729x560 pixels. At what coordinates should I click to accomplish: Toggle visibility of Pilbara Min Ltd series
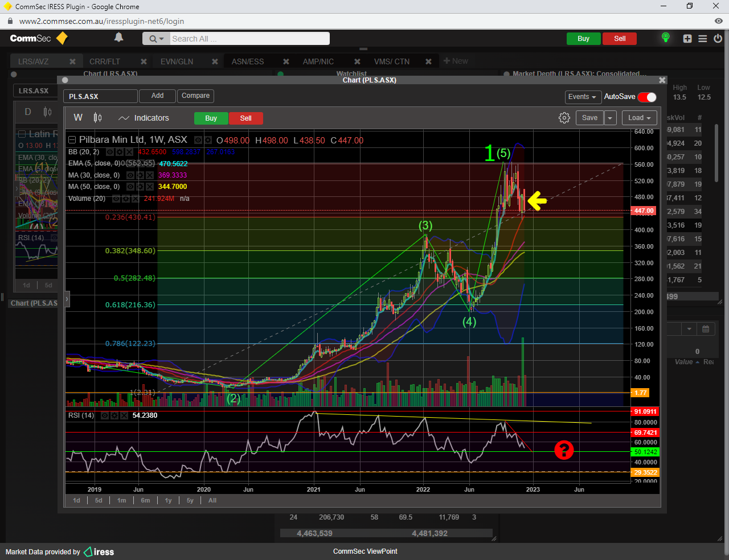click(198, 140)
